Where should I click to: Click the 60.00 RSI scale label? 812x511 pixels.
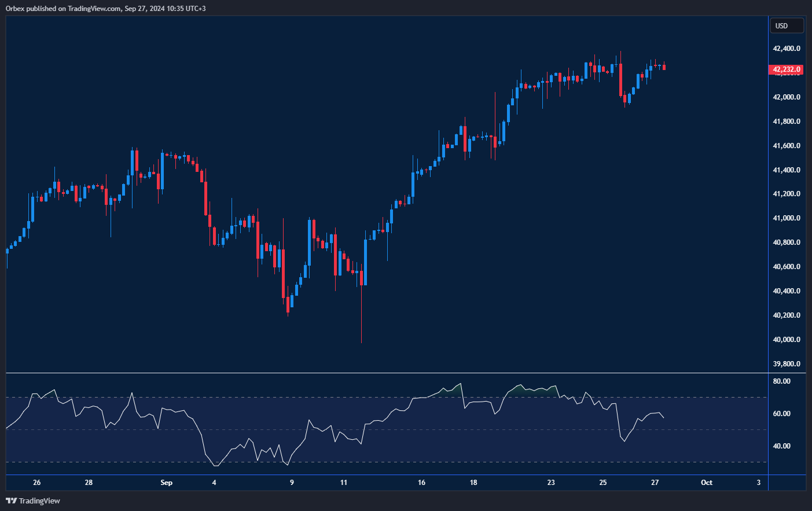click(x=781, y=414)
